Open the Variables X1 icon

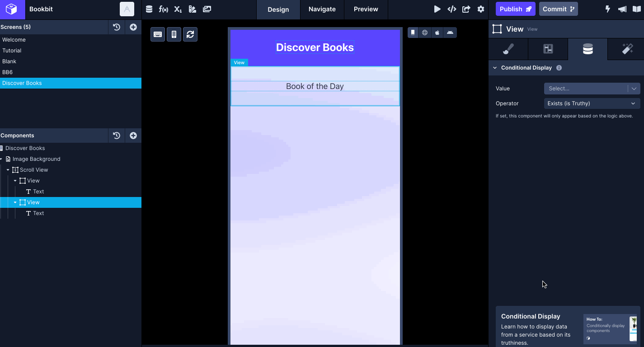point(178,9)
